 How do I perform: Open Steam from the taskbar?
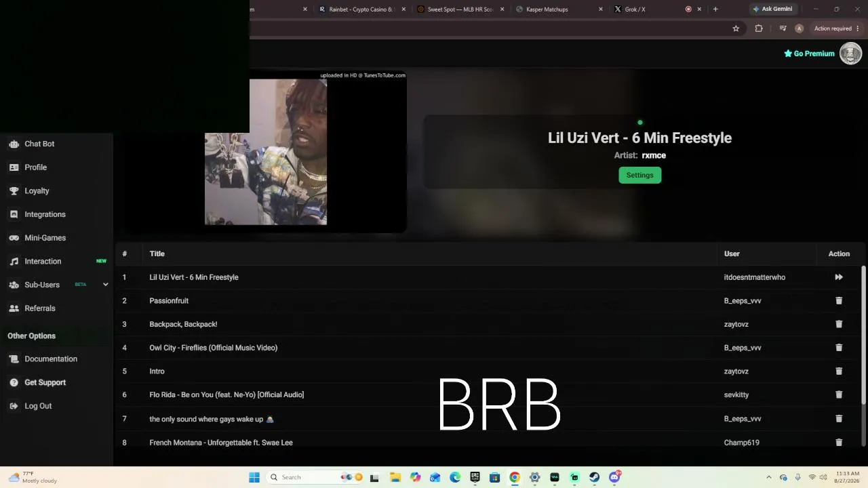(x=594, y=477)
